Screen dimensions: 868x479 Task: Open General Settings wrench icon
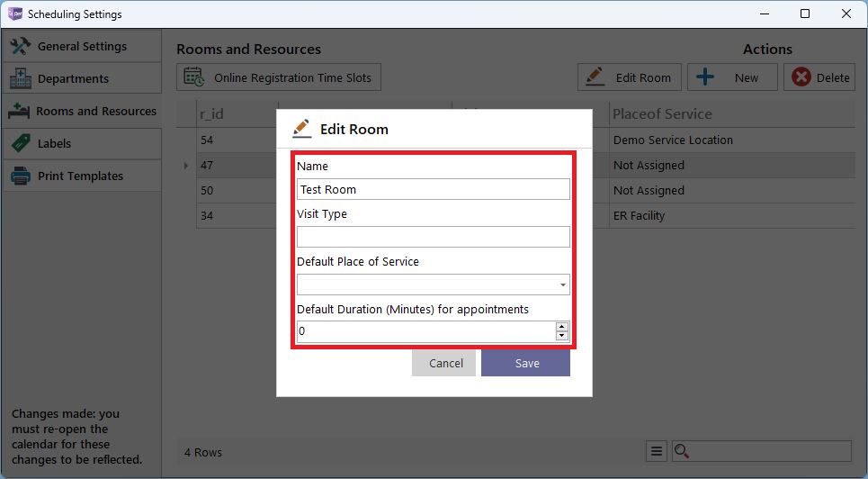[21, 46]
